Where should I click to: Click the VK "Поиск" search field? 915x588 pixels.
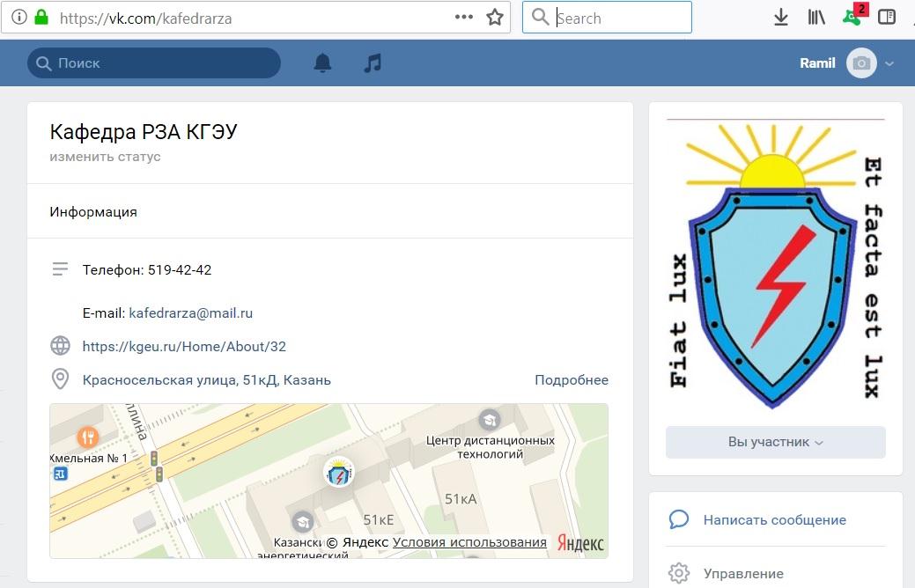pos(154,63)
